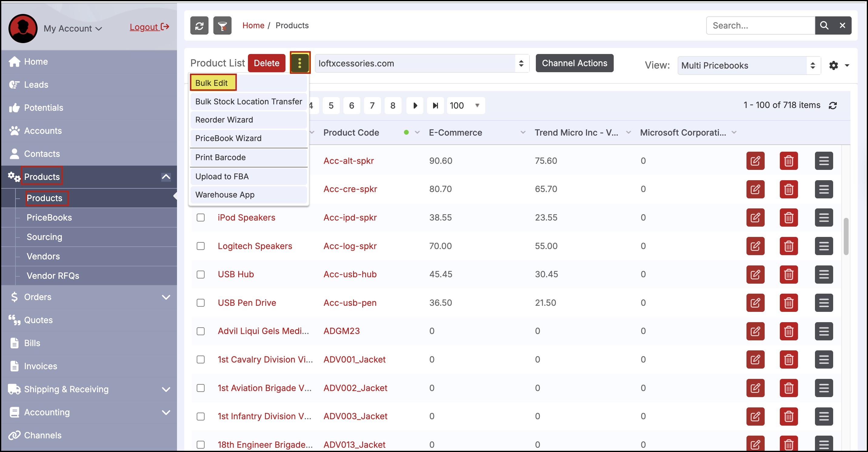
Task: Click trash icon for USB Hub row
Action: point(789,274)
